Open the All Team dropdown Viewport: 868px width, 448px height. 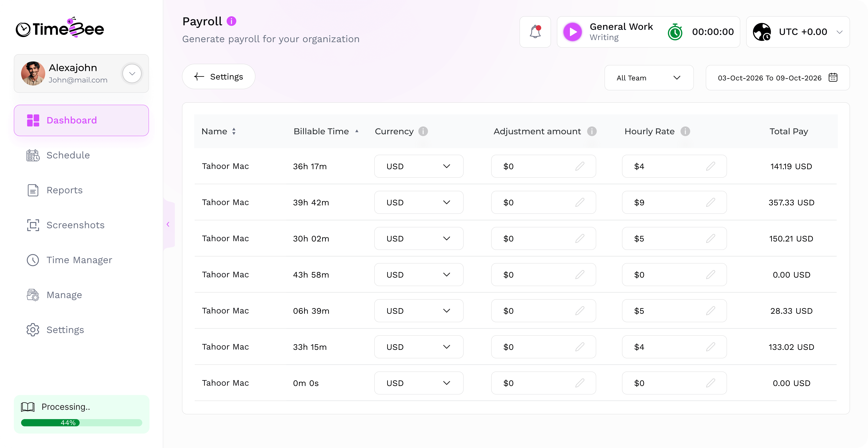[649, 78]
